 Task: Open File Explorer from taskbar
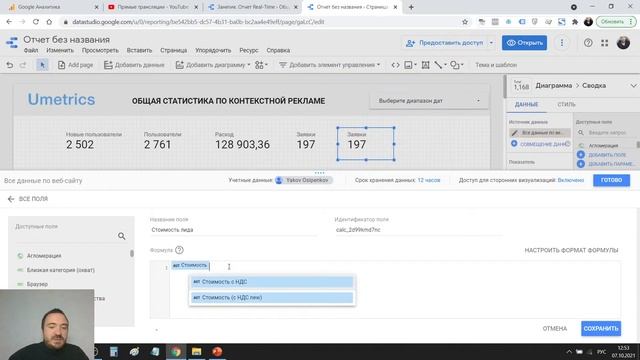click(196, 351)
